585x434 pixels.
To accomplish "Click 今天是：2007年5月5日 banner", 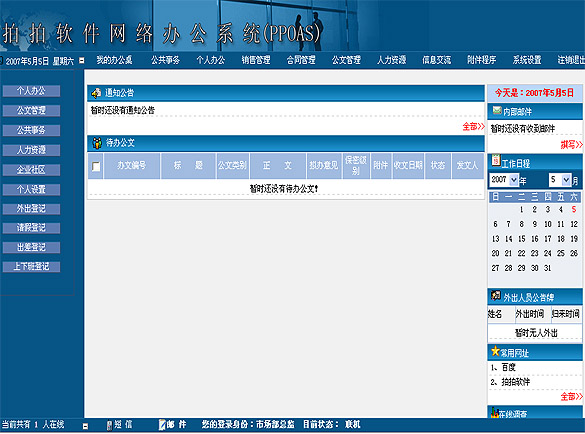I will (x=534, y=93).
